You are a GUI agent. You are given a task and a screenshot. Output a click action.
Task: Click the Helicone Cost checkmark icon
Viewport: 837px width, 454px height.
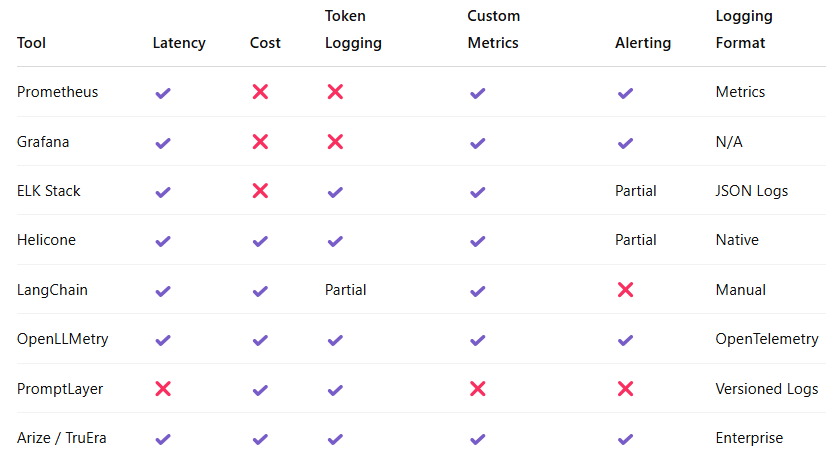coord(260,241)
